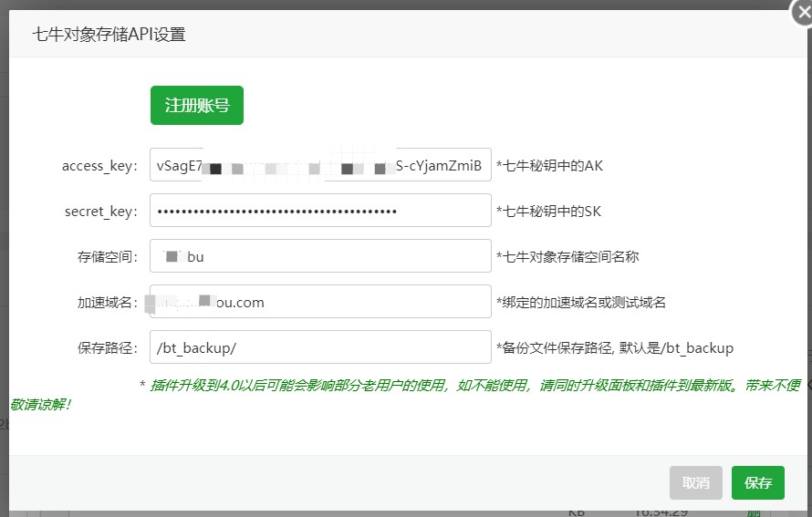Click the 加速域名: label
The width and height of the screenshot is (812, 517).
click(107, 302)
